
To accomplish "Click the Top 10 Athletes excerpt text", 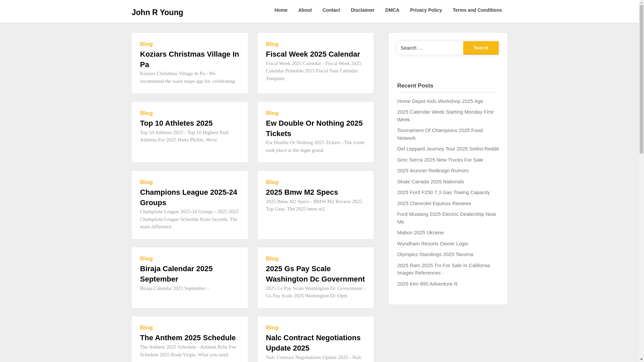I will pos(184,136).
